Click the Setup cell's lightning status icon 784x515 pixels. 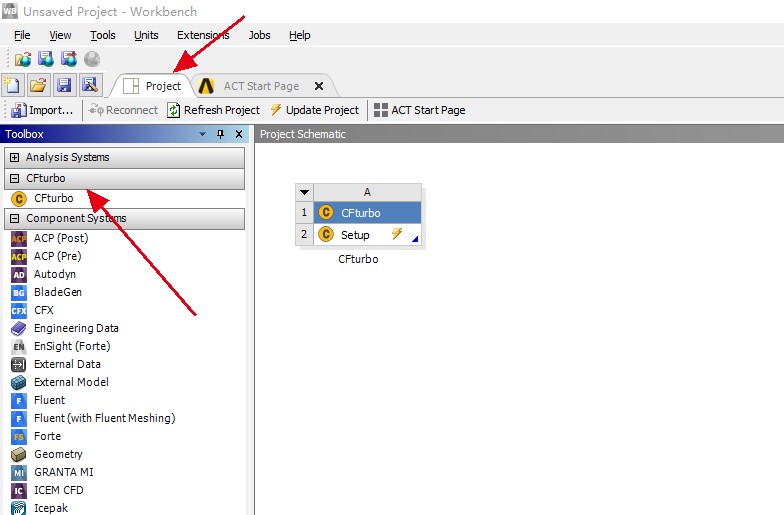point(397,234)
